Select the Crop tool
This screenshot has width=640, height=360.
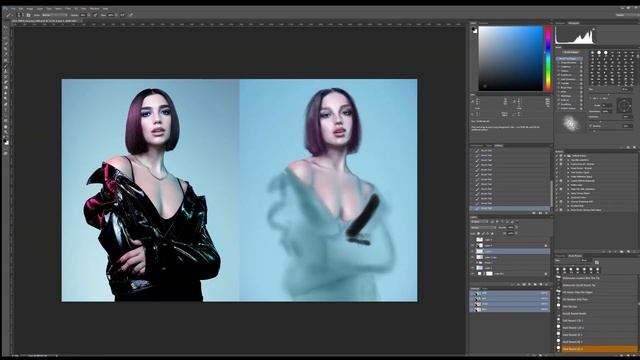point(6,49)
